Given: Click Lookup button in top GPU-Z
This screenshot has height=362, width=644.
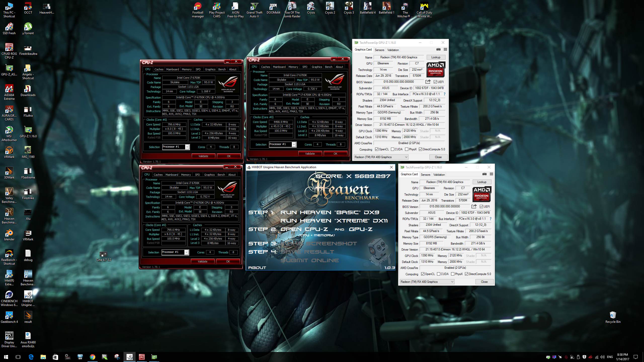Looking at the screenshot, I should [436, 57].
